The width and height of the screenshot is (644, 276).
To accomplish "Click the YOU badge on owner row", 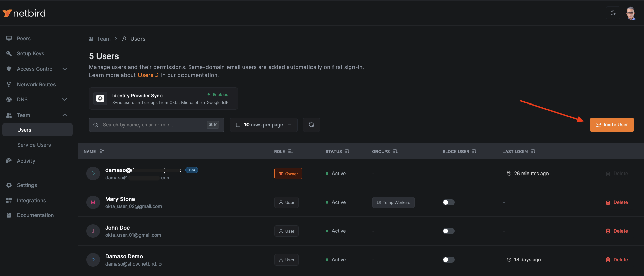I will point(192,170).
